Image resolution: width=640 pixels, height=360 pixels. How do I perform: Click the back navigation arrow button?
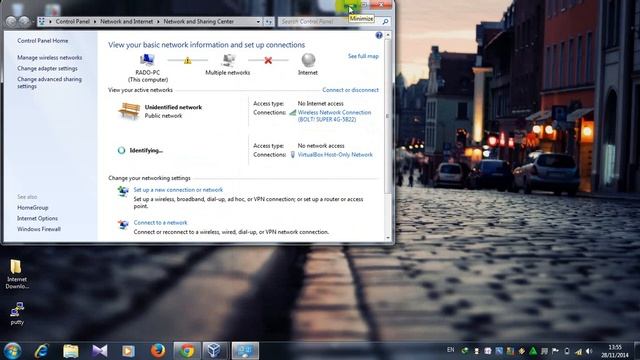click(x=11, y=21)
